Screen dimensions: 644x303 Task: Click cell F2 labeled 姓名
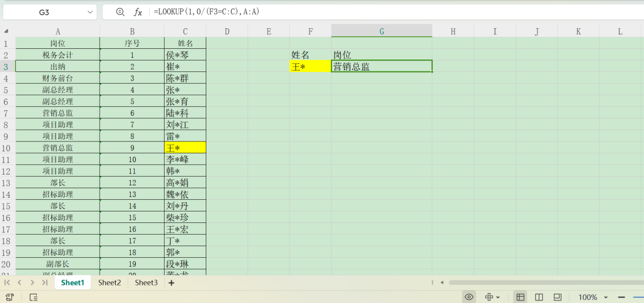310,55
